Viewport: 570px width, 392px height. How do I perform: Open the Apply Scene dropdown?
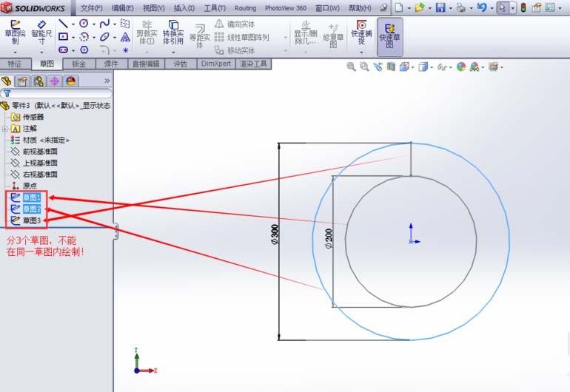tap(483, 67)
